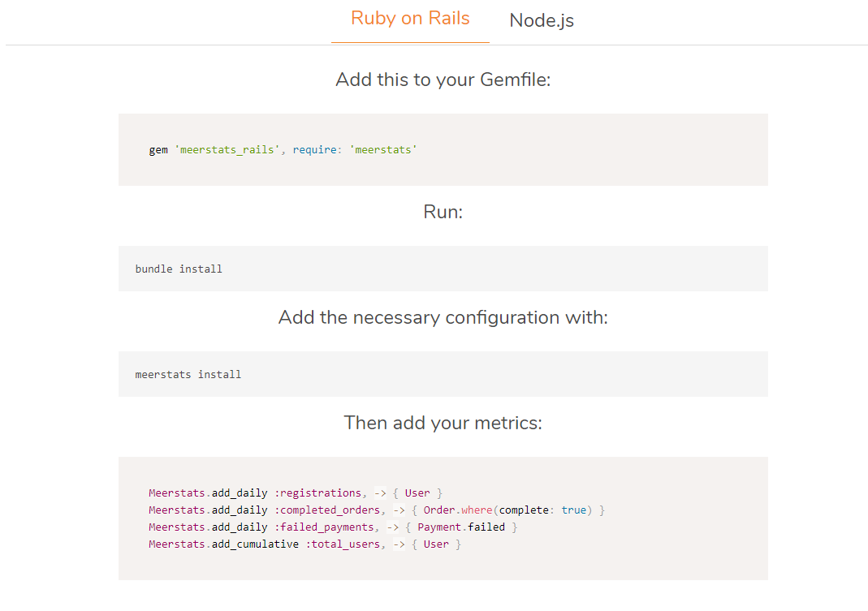868x611 pixels.
Task: Click the :completed_orders symbol in the code
Action: coord(327,510)
